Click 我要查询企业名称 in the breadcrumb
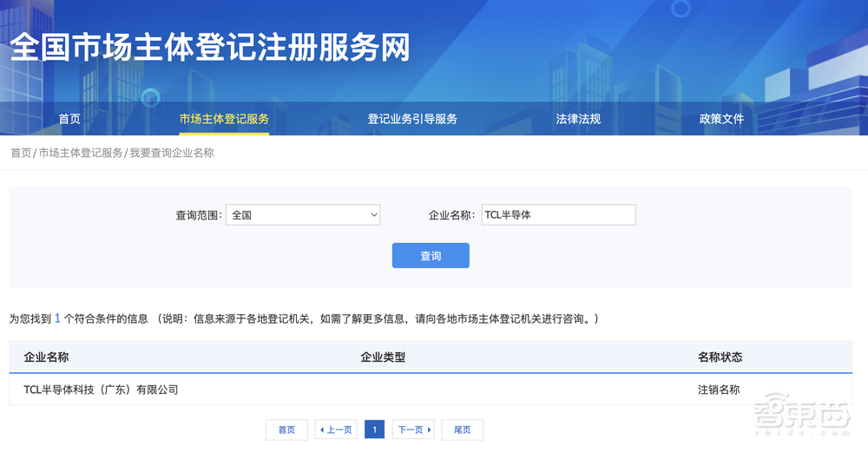868x452 pixels. coord(172,153)
